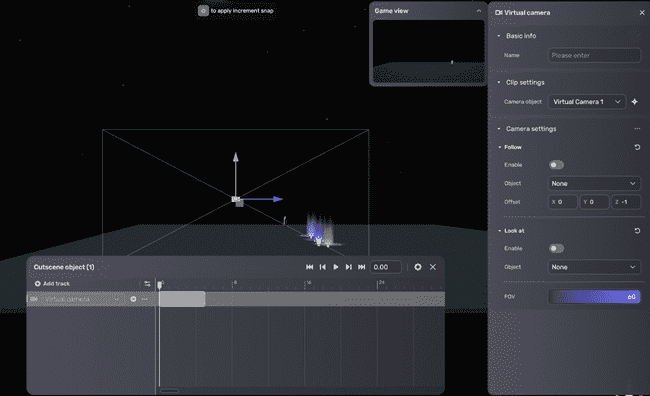Click the 'Cutscene object (1)' title
This screenshot has width=650, height=396.
tap(64, 267)
